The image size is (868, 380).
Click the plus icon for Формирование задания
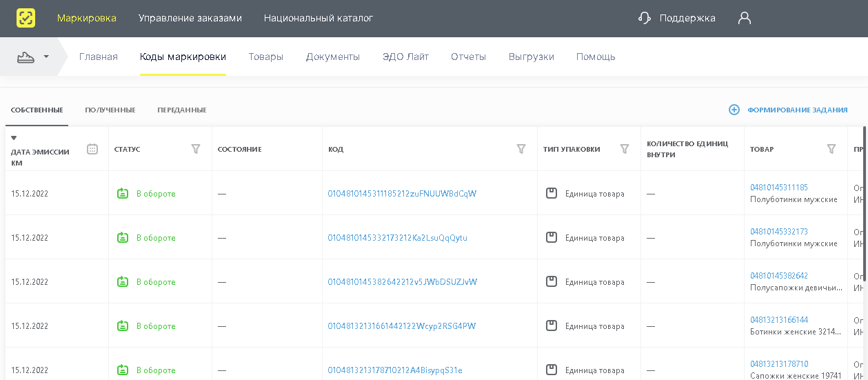(734, 110)
